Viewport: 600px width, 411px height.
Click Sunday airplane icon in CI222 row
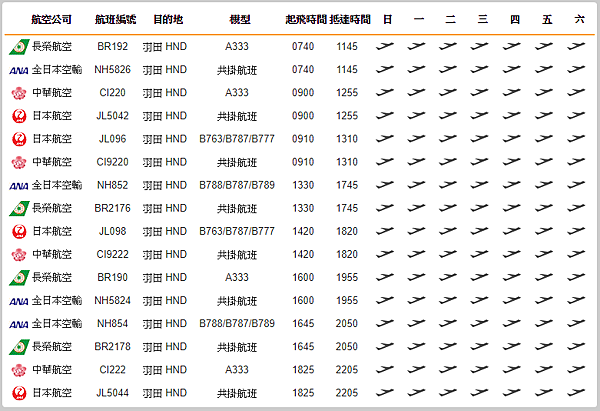click(x=385, y=370)
